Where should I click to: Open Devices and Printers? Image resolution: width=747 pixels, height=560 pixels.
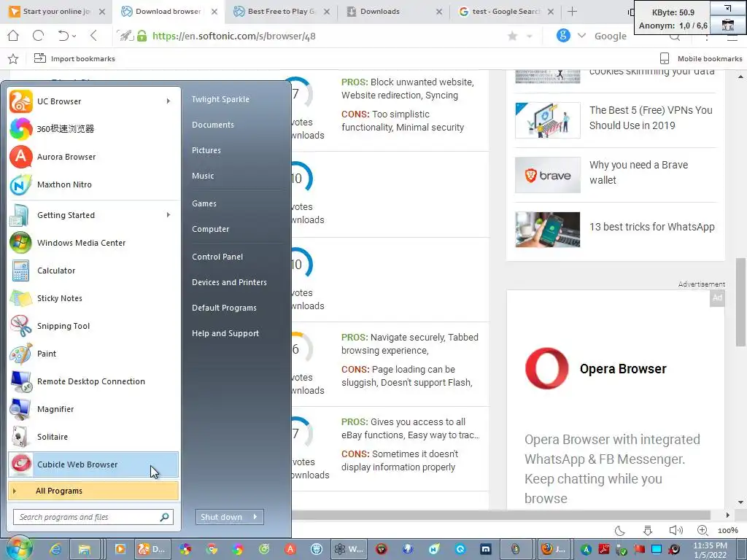pyautogui.click(x=229, y=282)
